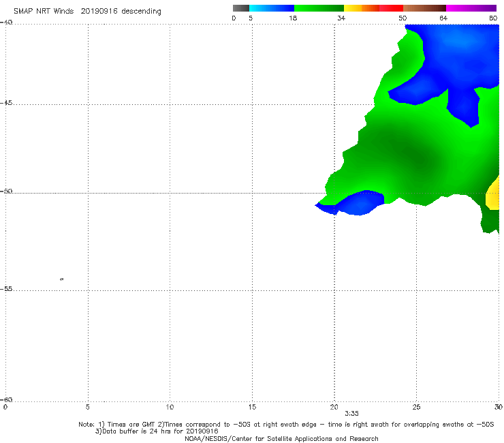Click the colorbar label 18
Screen dimensions: 504x443
click(293, 18)
